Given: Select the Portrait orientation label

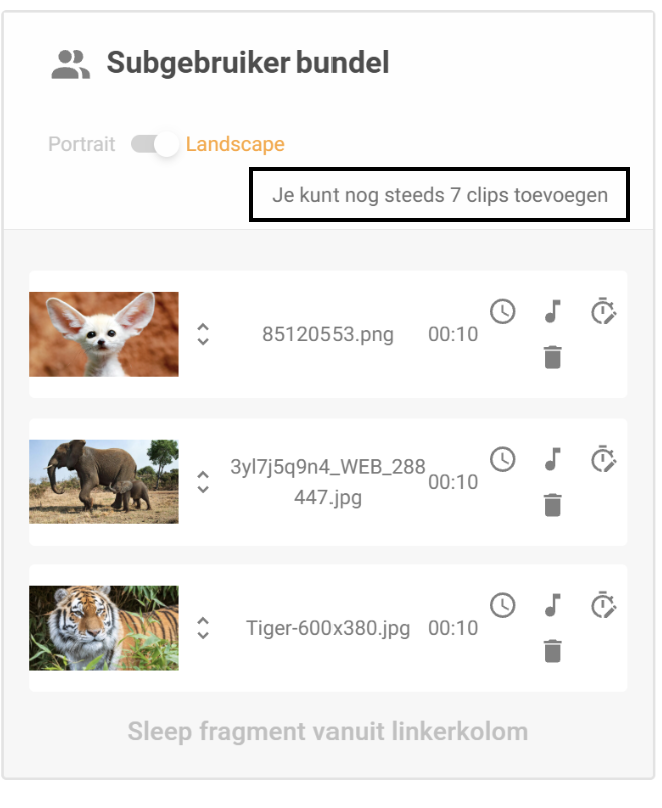Looking at the screenshot, I should [81, 144].
